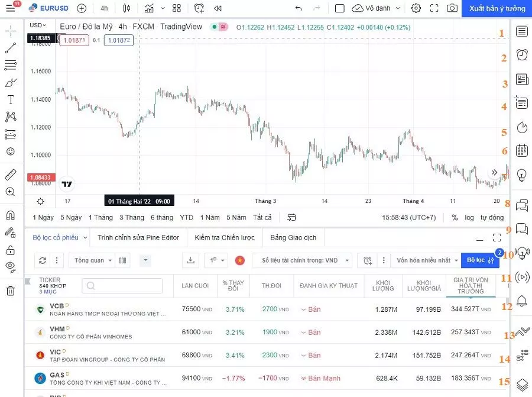This screenshot has width=532, height=397.
Task: Click the green market status dot
Action: pyautogui.click(x=215, y=27)
